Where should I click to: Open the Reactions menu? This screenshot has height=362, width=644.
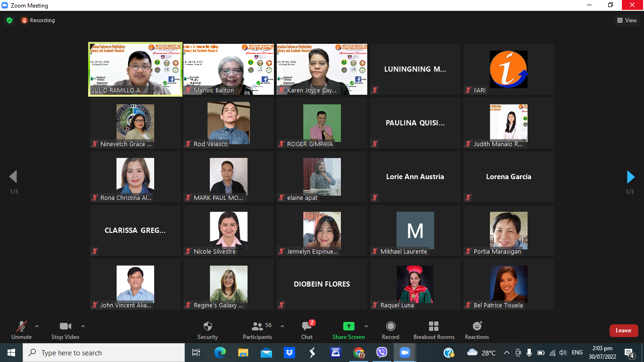(477, 327)
